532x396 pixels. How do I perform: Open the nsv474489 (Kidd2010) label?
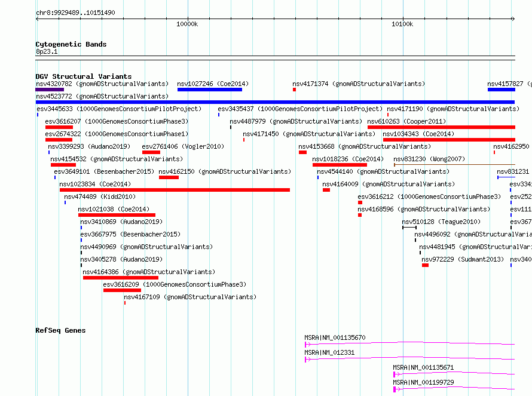tap(100, 197)
